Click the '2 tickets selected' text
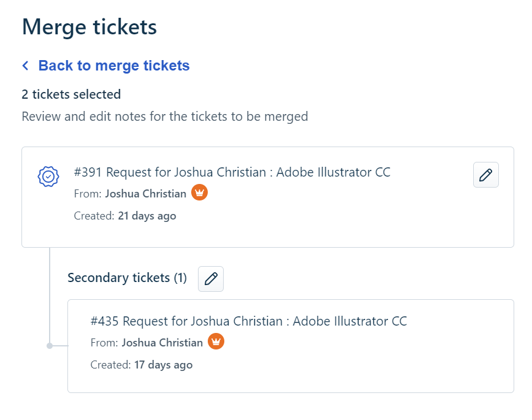 (x=71, y=94)
